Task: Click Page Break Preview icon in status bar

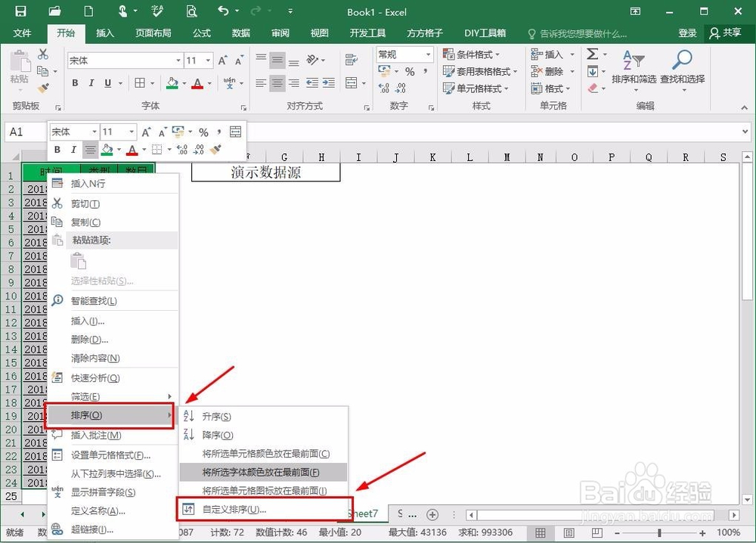Action: tap(597, 533)
